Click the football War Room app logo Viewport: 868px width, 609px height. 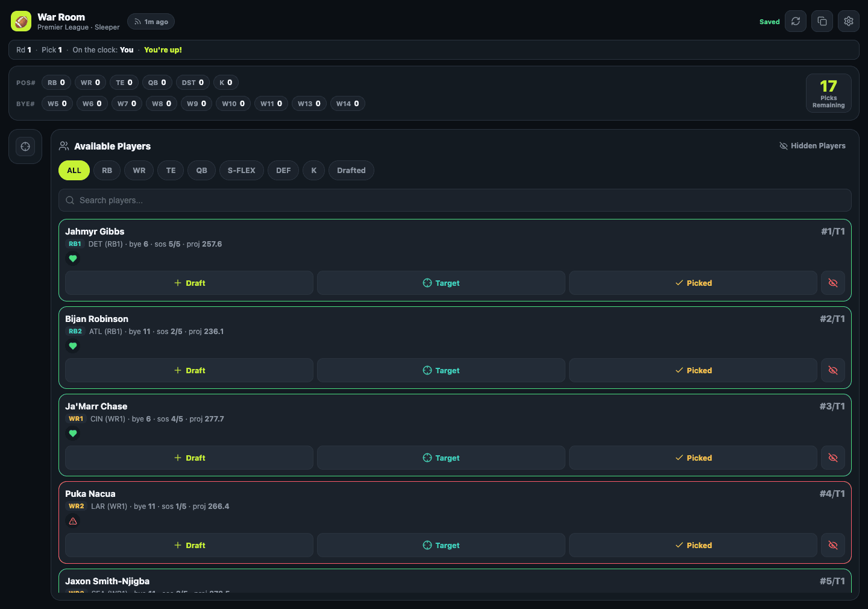point(21,21)
